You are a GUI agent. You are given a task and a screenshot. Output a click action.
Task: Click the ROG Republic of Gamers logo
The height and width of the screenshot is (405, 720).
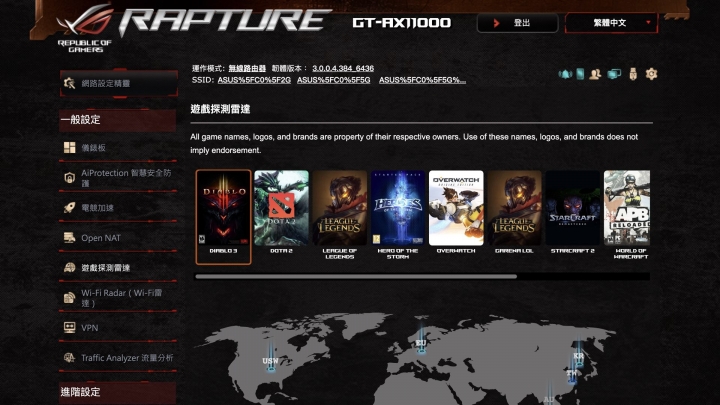[x=85, y=28]
